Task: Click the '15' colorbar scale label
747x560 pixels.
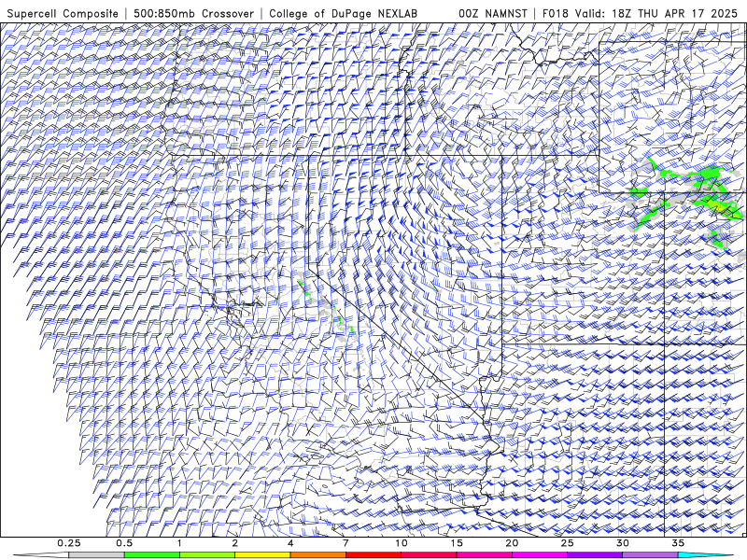Action: (457, 543)
